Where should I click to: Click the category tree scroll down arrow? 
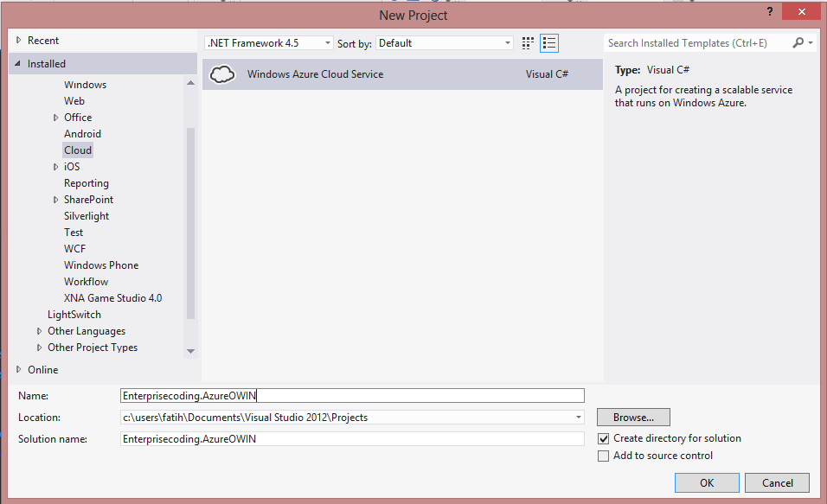point(191,351)
